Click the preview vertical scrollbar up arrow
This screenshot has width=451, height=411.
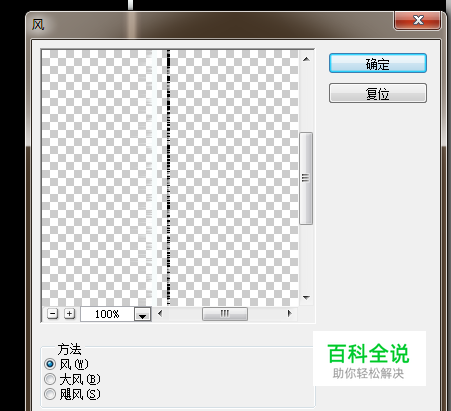click(x=306, y=59)
